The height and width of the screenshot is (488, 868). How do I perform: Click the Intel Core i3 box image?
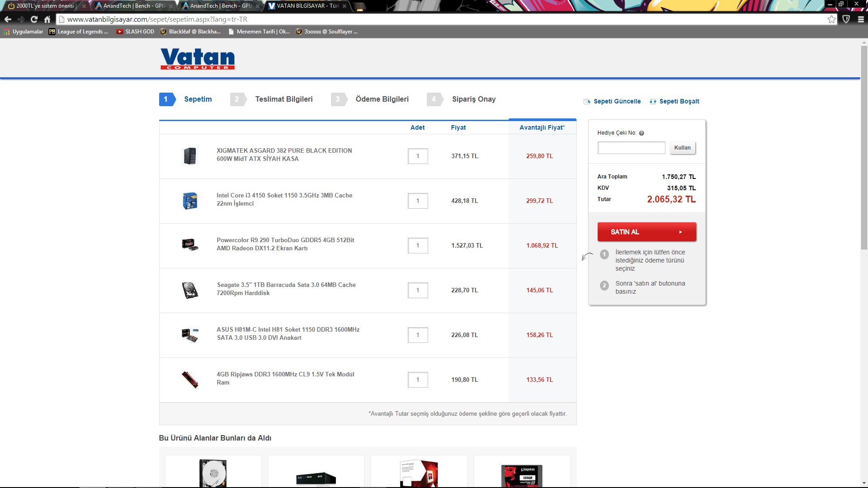(x=190, y=201)
